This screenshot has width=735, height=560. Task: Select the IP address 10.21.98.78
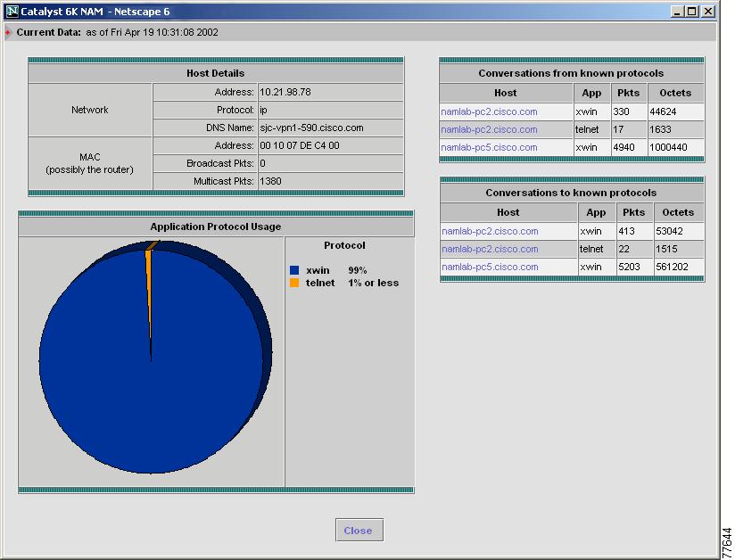[x=285, y=92]
